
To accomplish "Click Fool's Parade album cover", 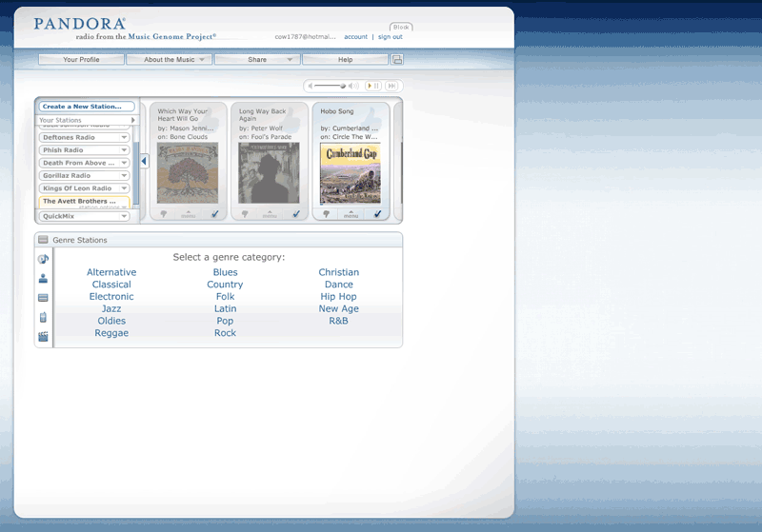I will pyautogui.click(x=269, y=173).
